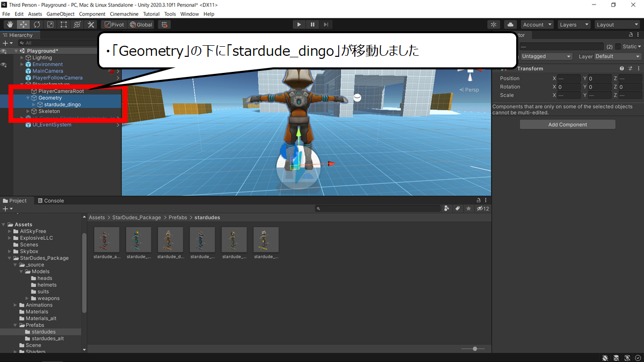
Task: Open Transform preset settings icon
Action: coord(630,68)
